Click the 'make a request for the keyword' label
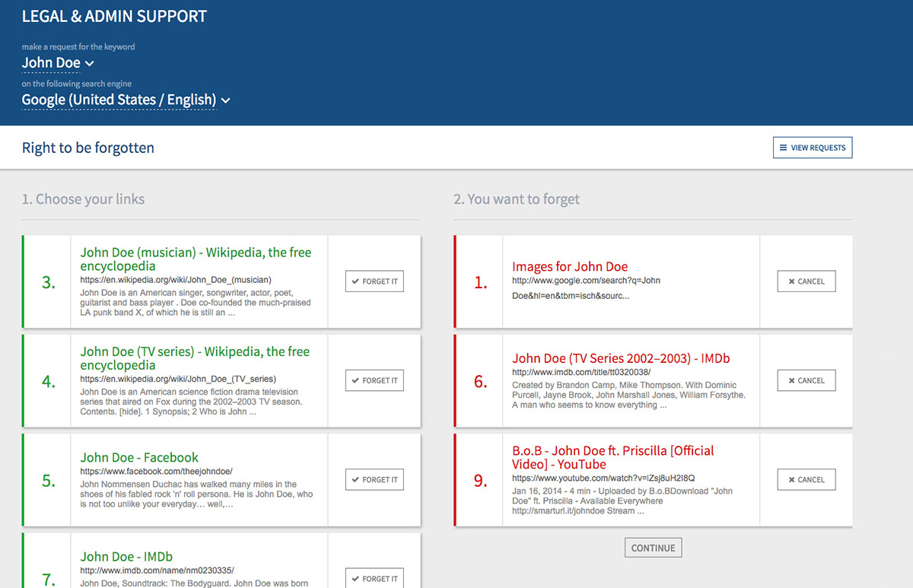The width and height of the screenshot is (913, 588). tap(78, 46)
